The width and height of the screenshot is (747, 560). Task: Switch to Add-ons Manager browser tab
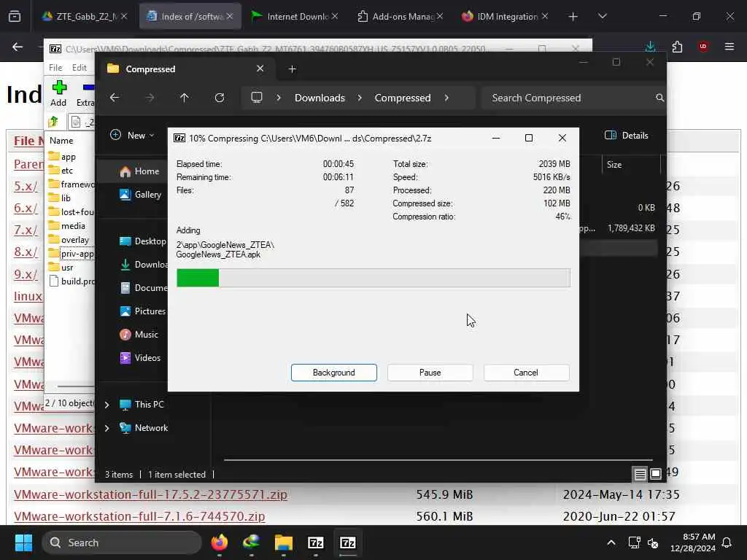point(400,16)
